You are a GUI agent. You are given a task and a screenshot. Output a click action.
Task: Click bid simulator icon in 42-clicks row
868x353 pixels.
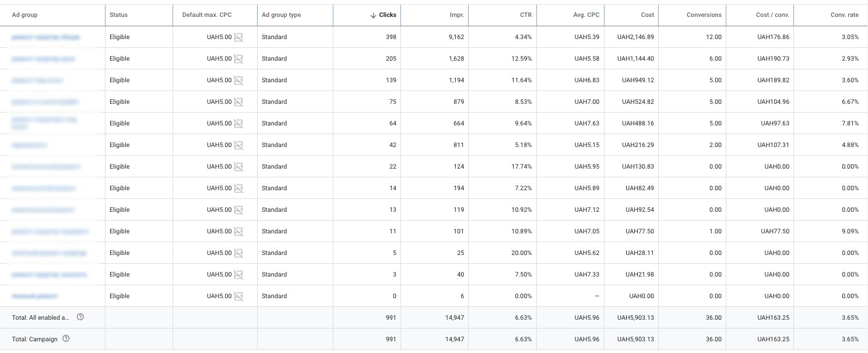(238, 145)
